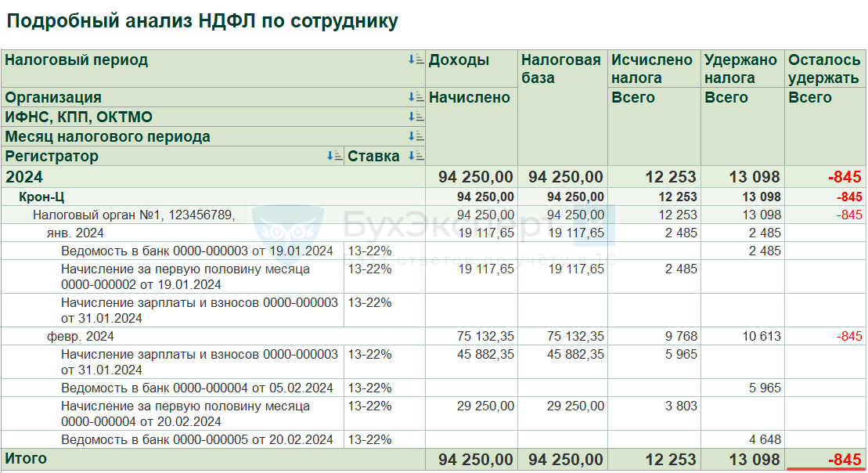Viewport: 868px width, 473px height.
Task: Open Начисление зарплаты и взносов in январь section
Action: (x=200, y=310)
